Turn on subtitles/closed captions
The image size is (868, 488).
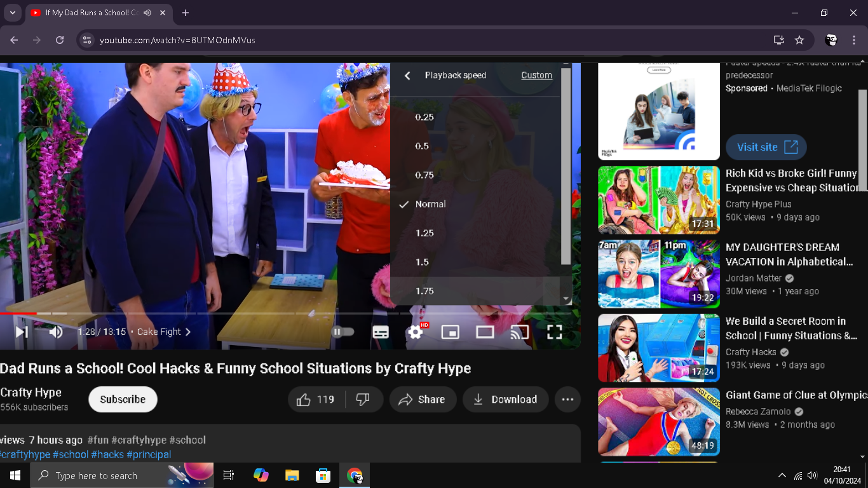[x=381, y=332]
